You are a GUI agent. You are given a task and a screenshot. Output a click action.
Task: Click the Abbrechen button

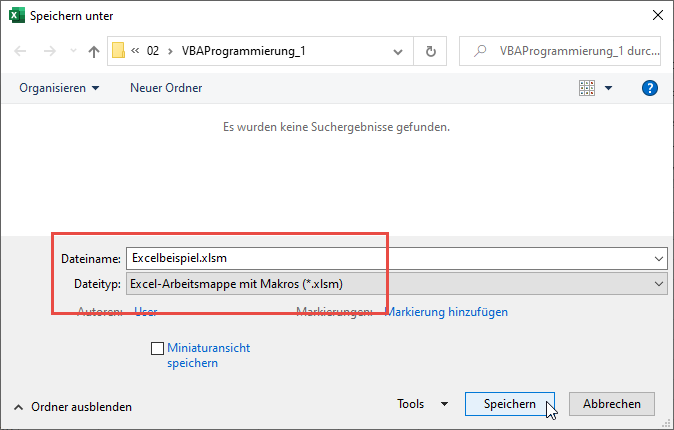(x=611, y=404)
